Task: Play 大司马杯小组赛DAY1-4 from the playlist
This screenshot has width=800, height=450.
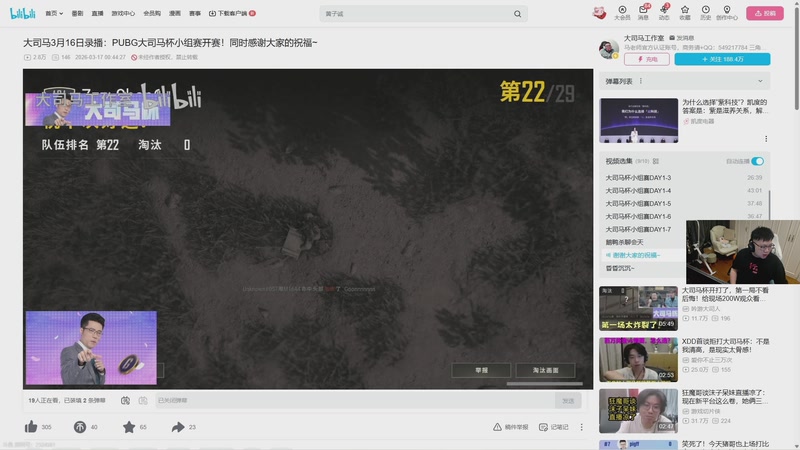Action: [x=684, y=190]
